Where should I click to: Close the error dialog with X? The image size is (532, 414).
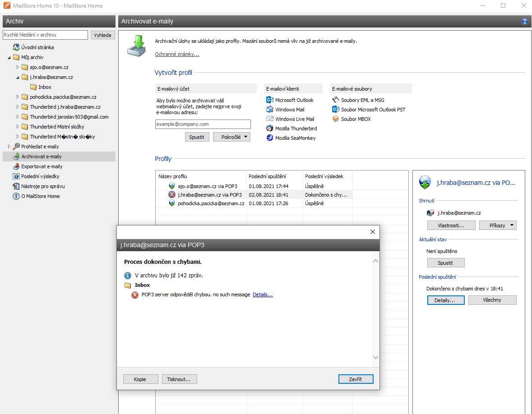373,232
